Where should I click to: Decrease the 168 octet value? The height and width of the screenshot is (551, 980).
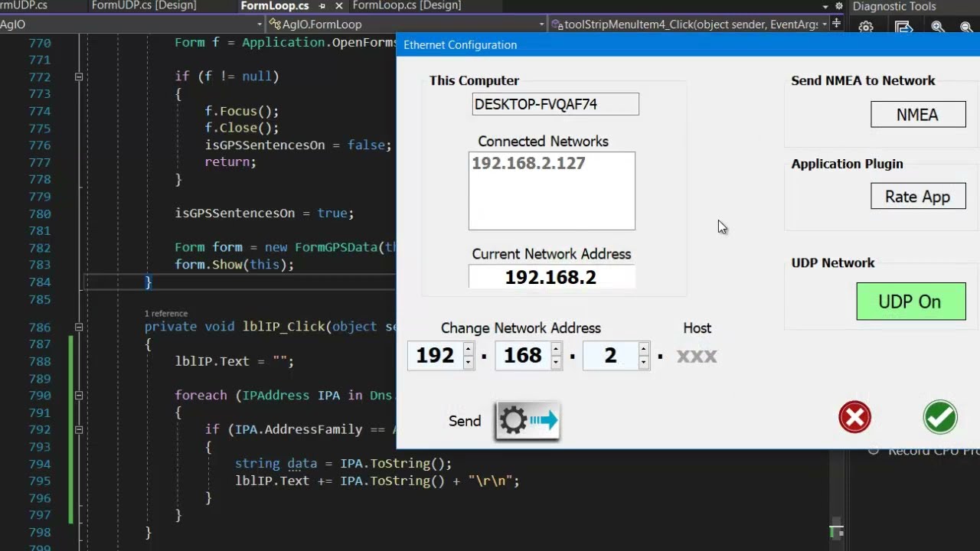[x=556, y=362]
